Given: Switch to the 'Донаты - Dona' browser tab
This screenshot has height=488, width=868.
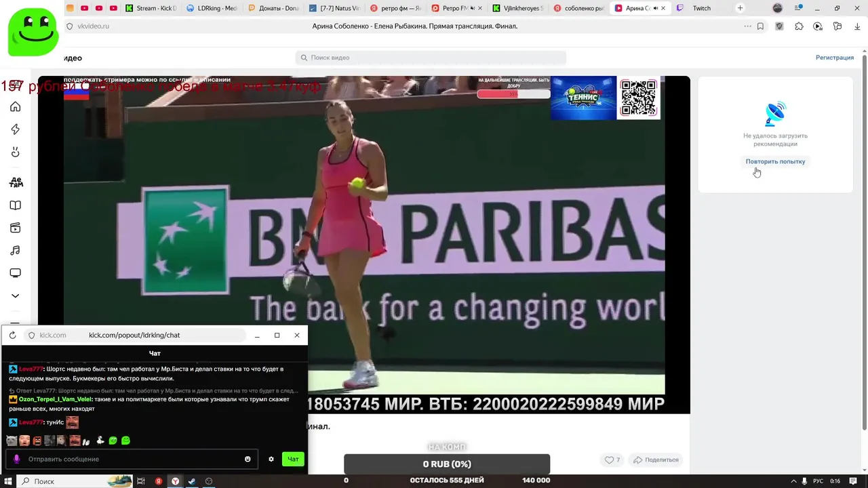Looking at the screenshot, I should click(x=273, y=8).
